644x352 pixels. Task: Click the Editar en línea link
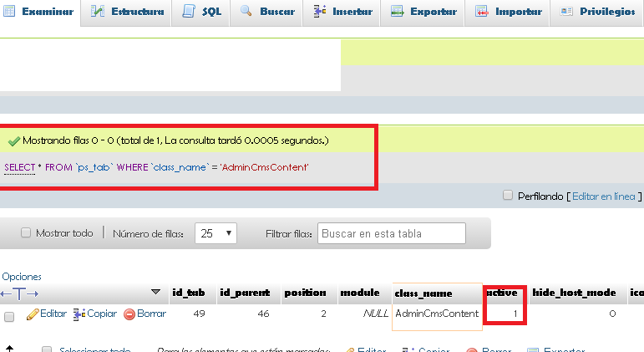[x=603, y=196]
